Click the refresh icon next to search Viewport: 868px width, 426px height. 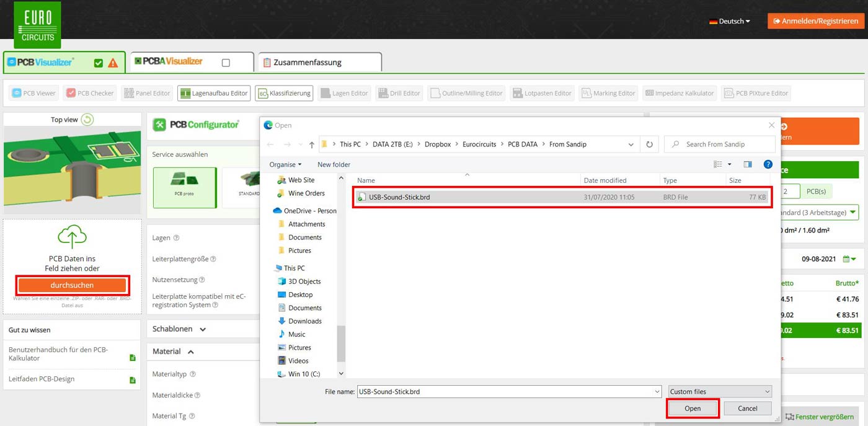[x=649, y=144]
